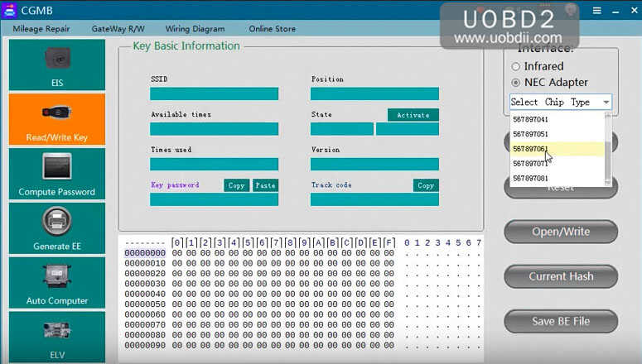This screenshot has height=364, width=642.
Task: Select the Infrared interface option
Action: [538, 66]
